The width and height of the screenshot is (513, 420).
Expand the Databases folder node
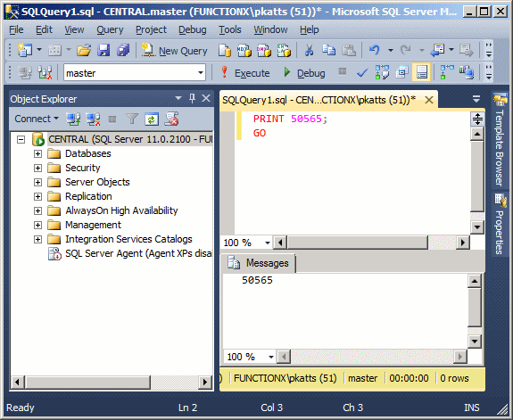(x=38, y=153)
